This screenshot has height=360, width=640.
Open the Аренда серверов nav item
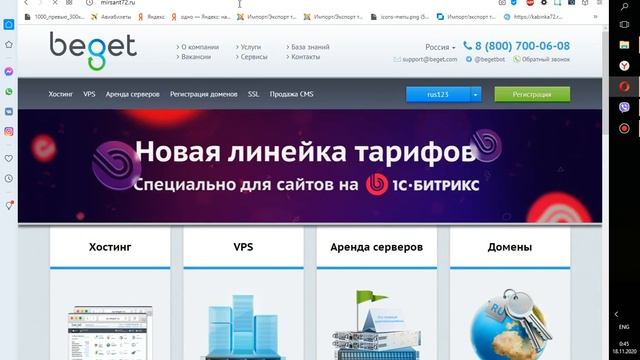pos(132,94)
